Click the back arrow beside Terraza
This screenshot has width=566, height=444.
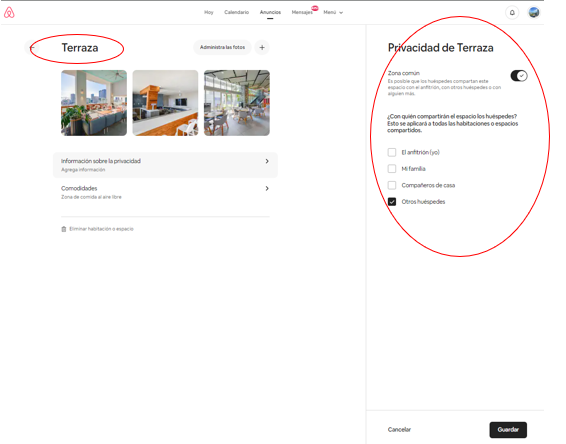click(32, 48)
